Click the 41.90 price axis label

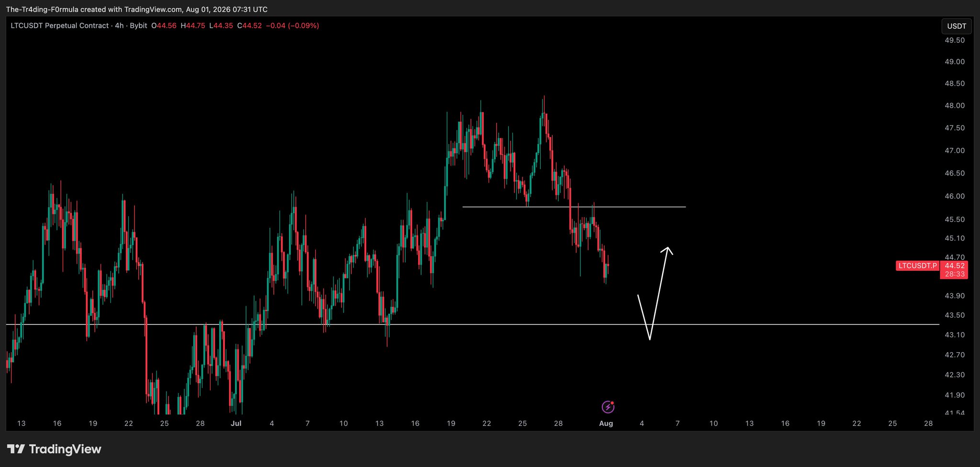click(955, 395)
